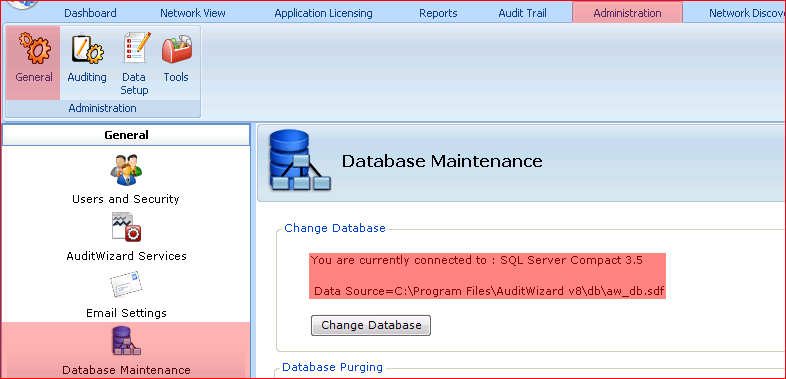
Task: Switch to the Dashboard tab
Action: 90,13
